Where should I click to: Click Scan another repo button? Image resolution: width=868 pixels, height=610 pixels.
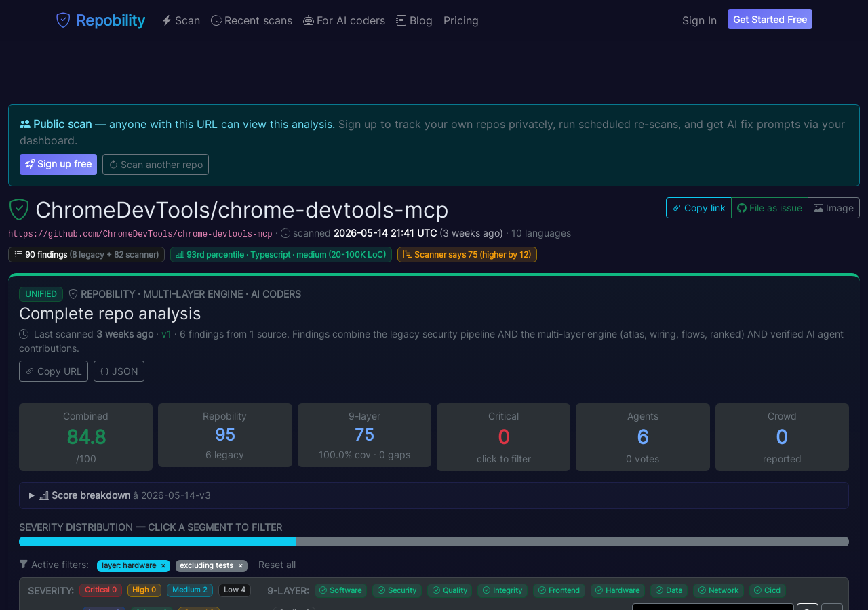(x=155, y=164)
